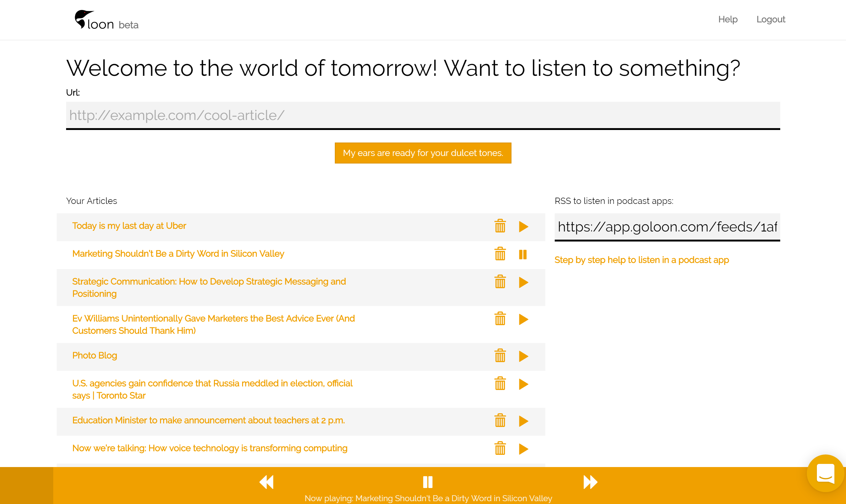Click Logout in the top navigation
The width and height of the screenshot is (846, 504).
771,19
